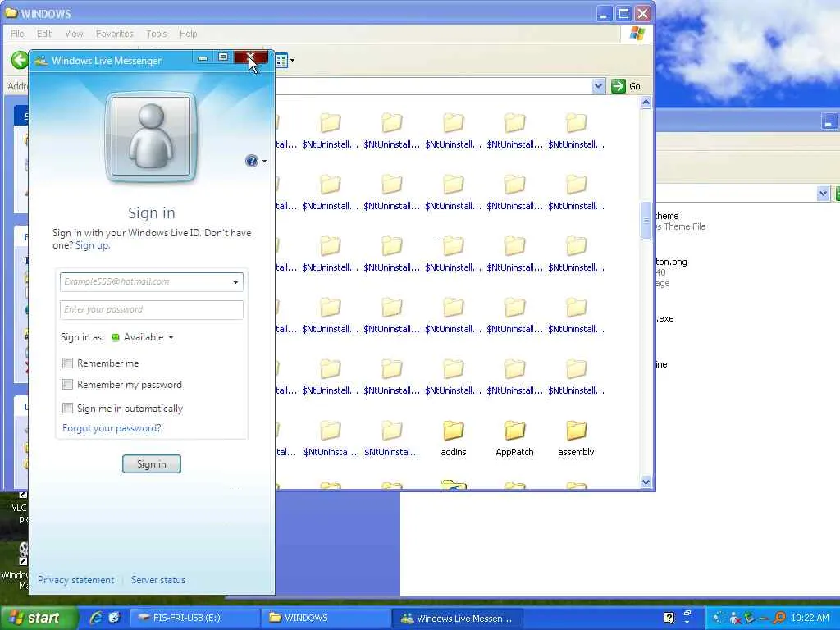Open the Privacy statement link
The width and height of the screenshot is (840, 630).
click(x=75, y=580)
